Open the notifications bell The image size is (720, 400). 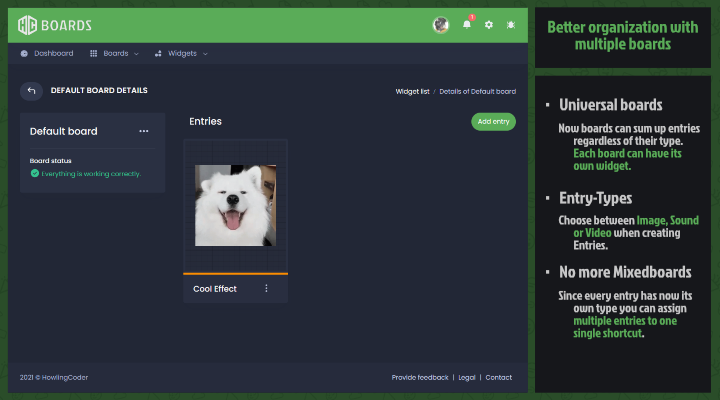(x=466, y=25)
